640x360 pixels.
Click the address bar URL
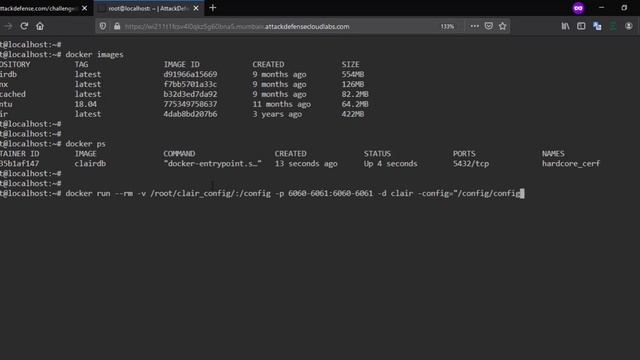[x=237, y=27]
